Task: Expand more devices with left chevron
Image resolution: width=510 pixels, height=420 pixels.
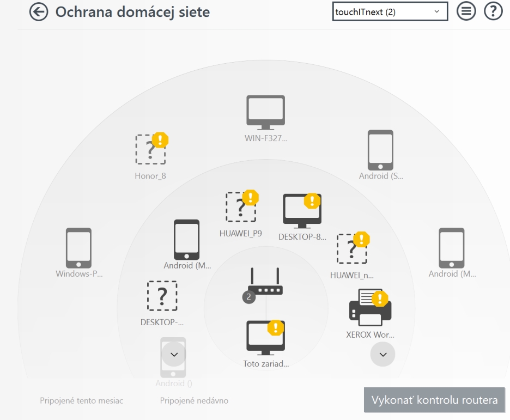Action: coord(174,354)
